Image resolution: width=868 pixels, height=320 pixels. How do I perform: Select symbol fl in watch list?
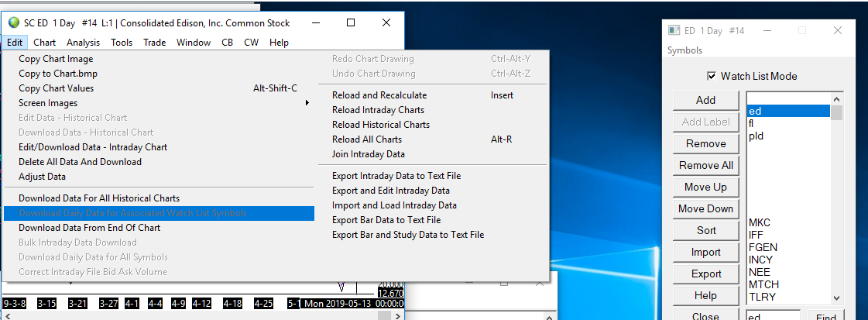pyautogui.click(x=788, y=123)
